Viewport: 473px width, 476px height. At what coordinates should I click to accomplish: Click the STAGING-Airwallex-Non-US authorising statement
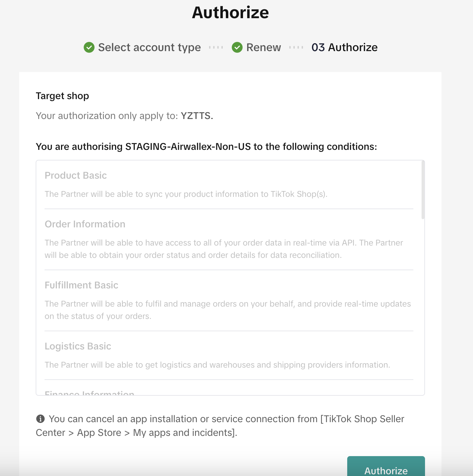[206, 147]
